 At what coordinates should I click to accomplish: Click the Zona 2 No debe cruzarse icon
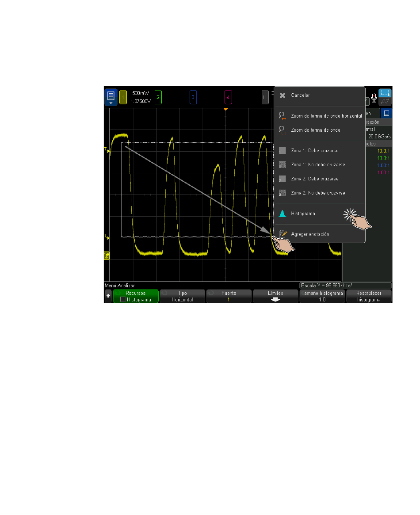pos(282,193)
